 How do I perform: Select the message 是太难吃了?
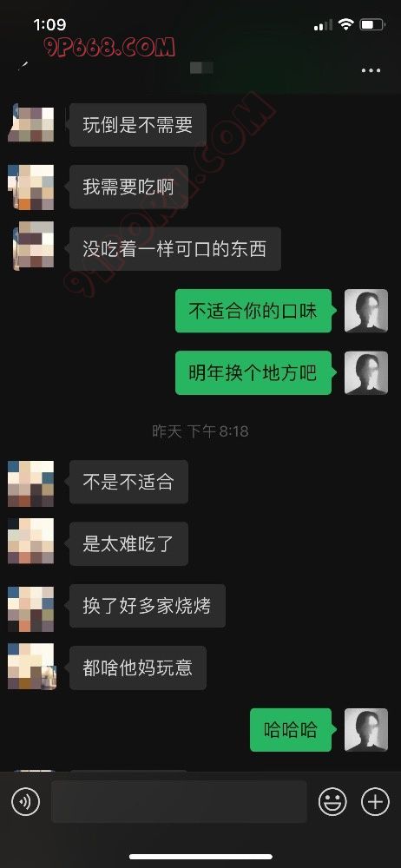click(x=128, y=543)
